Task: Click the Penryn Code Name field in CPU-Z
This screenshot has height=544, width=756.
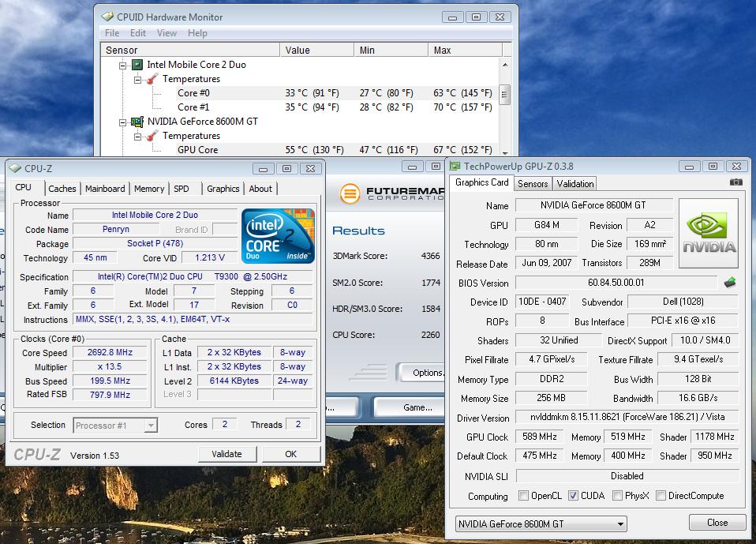Action: pyautogui.click(x=116, y=229)
